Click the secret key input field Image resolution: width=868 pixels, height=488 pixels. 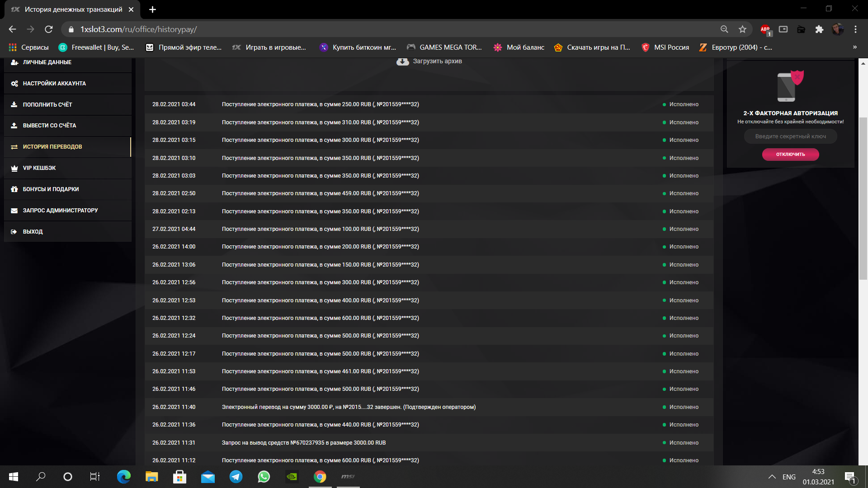pyautogui.click(x=790, y=136)
